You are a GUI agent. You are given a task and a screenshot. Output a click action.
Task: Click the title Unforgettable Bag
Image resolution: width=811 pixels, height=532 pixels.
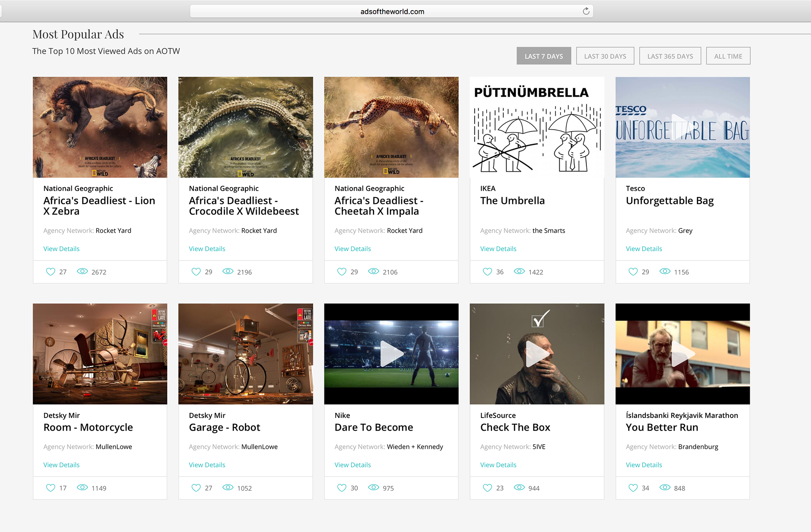click(670, 201)
